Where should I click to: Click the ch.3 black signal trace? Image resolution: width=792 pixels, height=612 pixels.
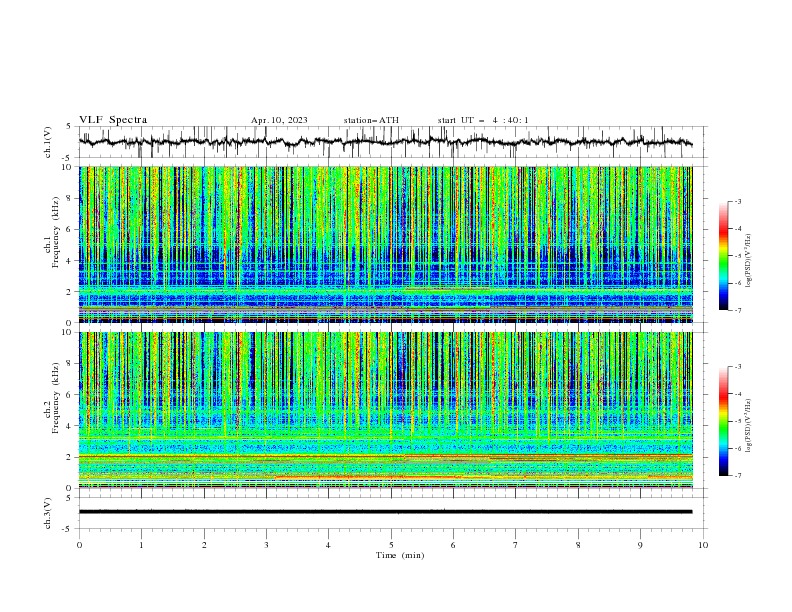pos(385,512)
